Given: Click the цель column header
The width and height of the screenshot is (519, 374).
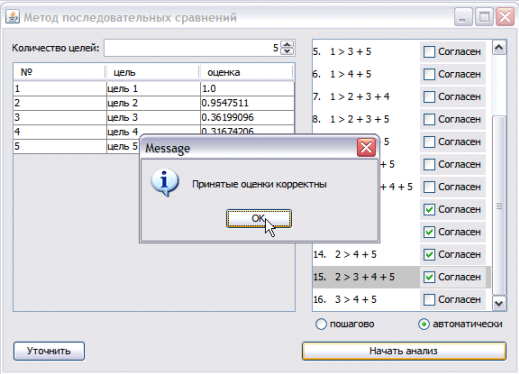Looking at the screenshot, I should pyautogui.click(x=153, y=72).
